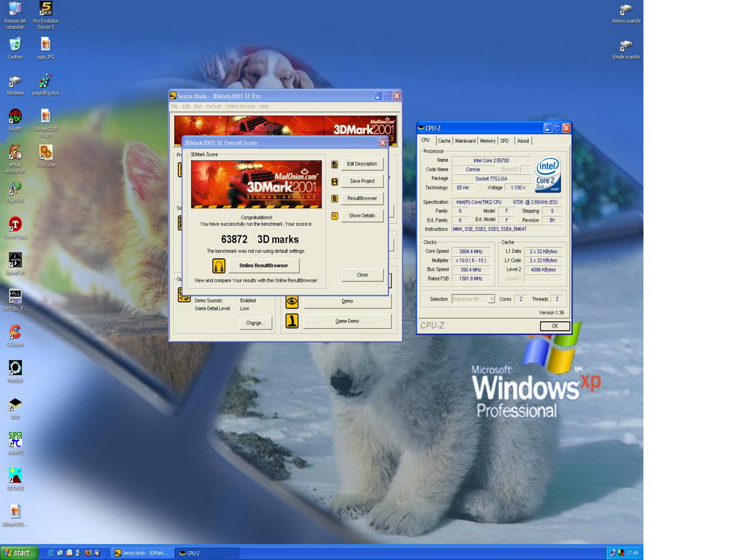Select the sppi.JPG file icon

[46, 47]
